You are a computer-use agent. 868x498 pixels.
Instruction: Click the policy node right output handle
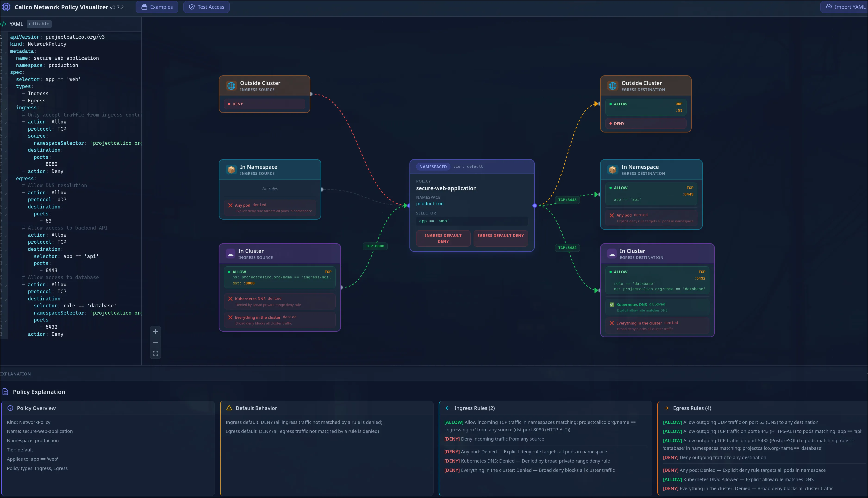coord(534,205)
